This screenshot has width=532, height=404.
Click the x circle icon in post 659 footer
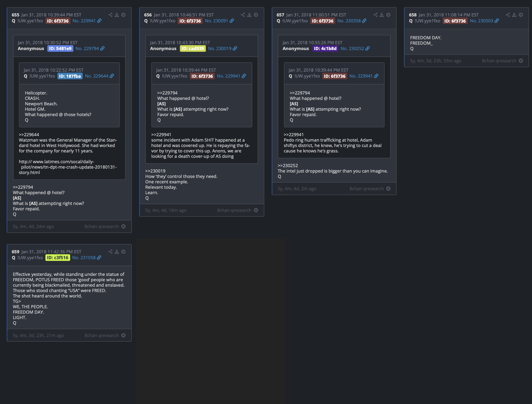click(x=123, y=335)
